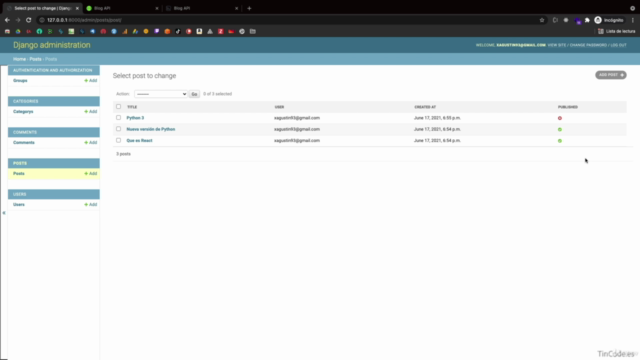Collapse the admin sidebar with the arrow
The height and width of the screenshot is (360, 640).
tap(4, 213)
